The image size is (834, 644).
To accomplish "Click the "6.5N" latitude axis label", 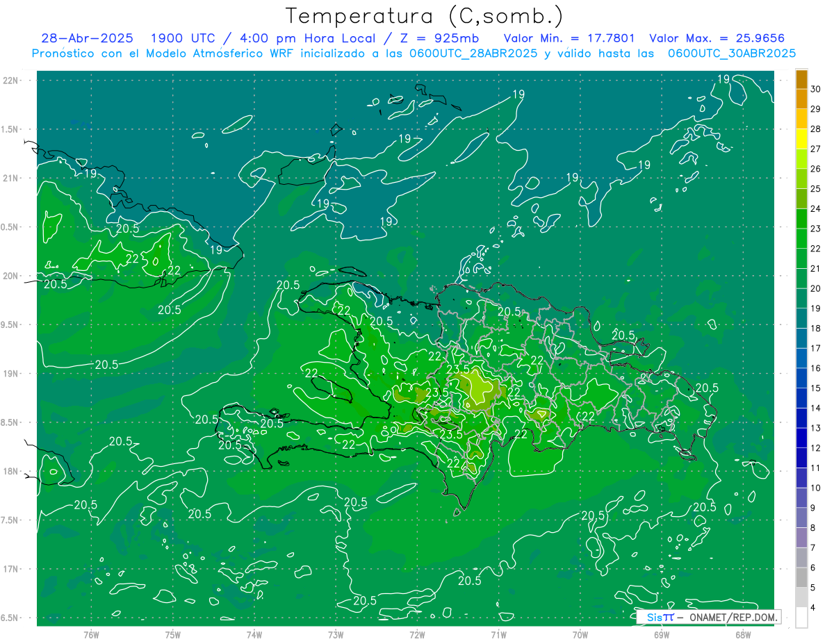I will click(x=10, y=618).
